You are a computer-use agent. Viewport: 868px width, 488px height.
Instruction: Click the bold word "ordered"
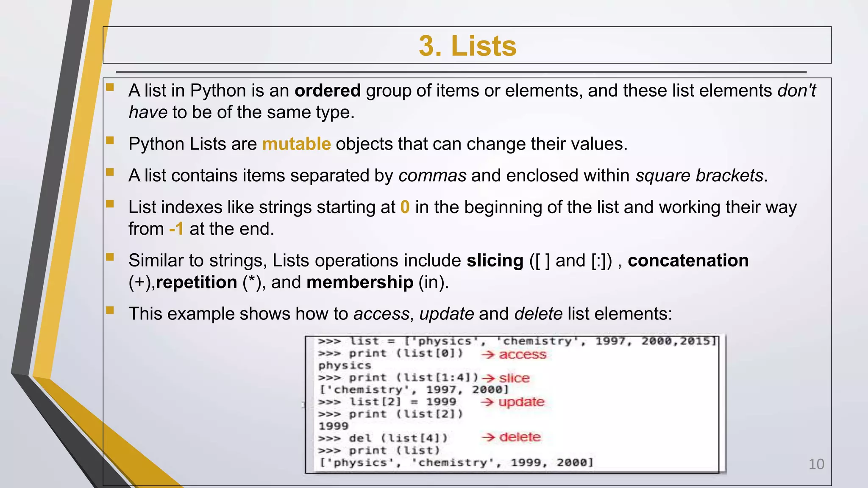click(x=328, y=91)
